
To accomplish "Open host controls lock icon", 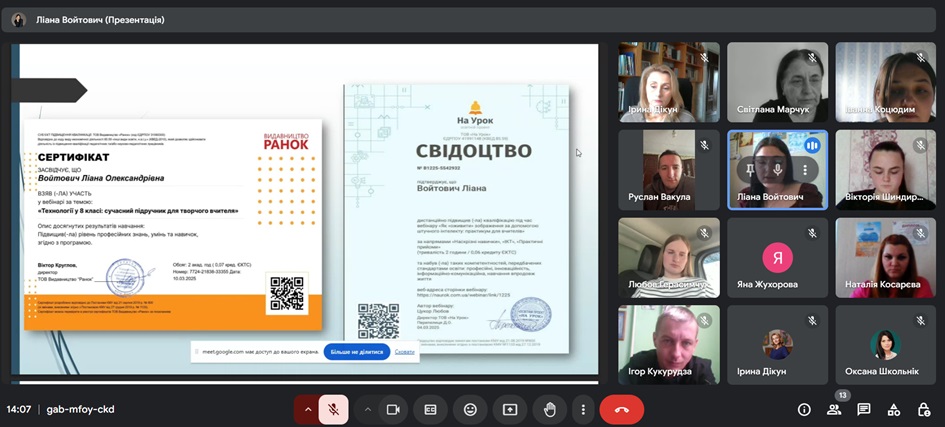I will point(923,410).
